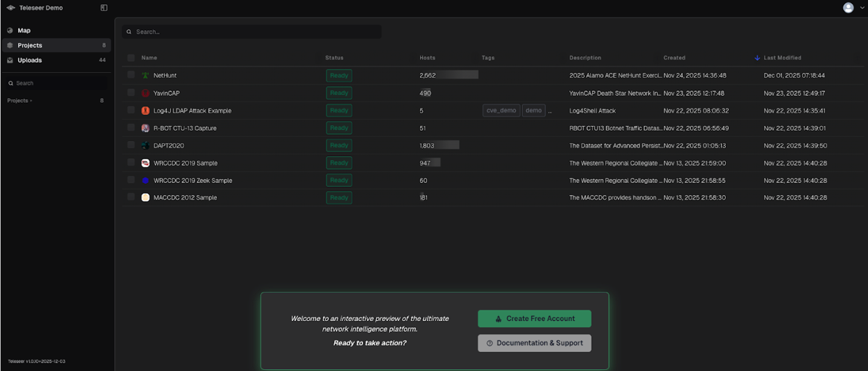Open Documentation & Support

click(x=535, y=343)
